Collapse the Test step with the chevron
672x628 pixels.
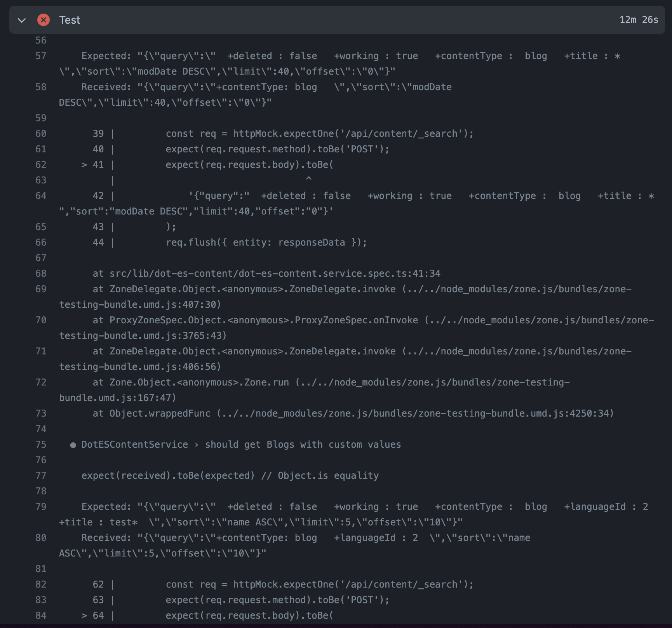[x=22, y=20]
